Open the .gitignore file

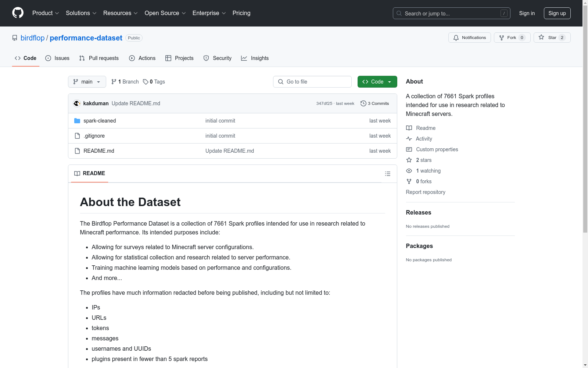tap(94, 136)
